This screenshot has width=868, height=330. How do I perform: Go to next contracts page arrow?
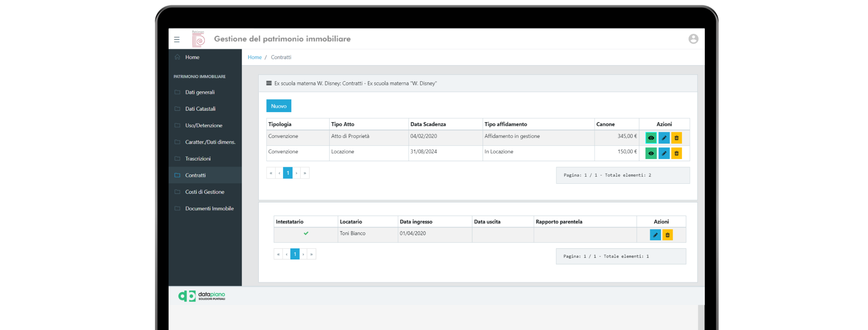pos(296,173)
